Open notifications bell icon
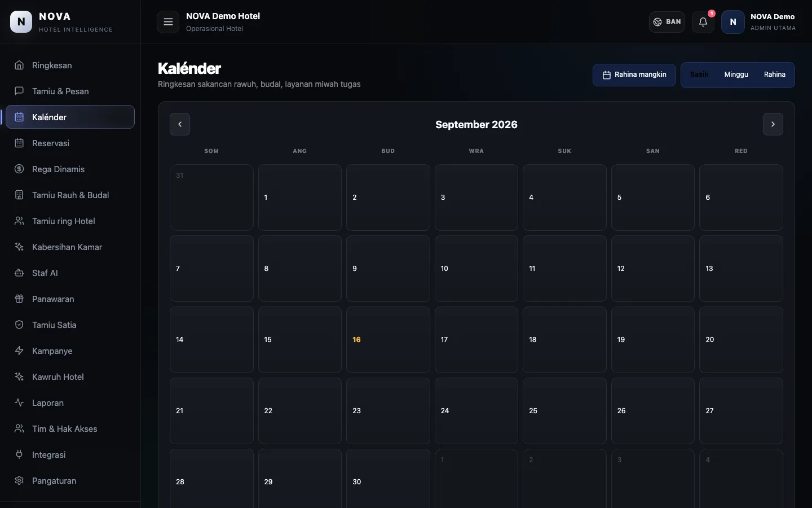Screen dimensions: 812x508 pyautogui.click(x=703, y=22)
